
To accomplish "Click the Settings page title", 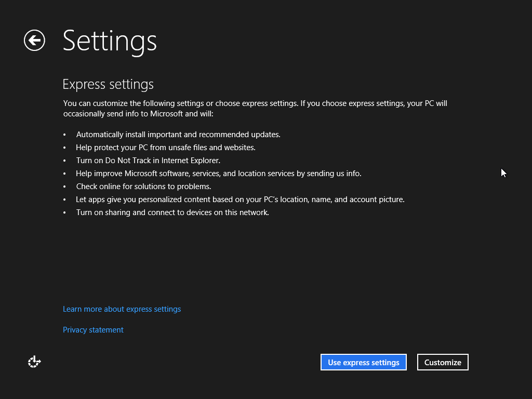I will pyautogui.click(x=110, y=42).
